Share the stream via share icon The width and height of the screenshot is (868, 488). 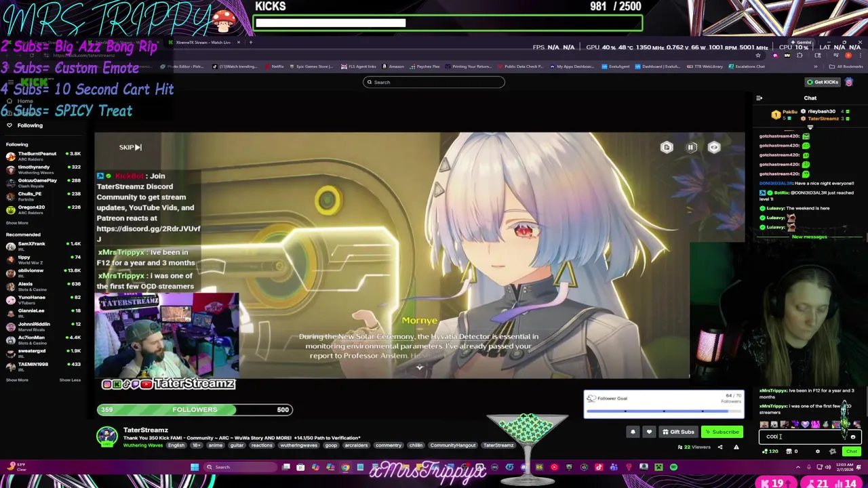tap(720, 447)
